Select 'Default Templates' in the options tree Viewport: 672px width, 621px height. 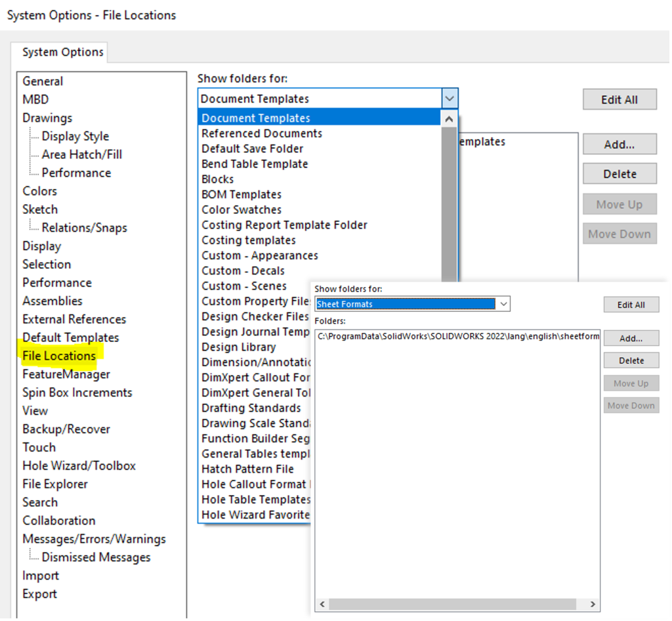[71, 337]
